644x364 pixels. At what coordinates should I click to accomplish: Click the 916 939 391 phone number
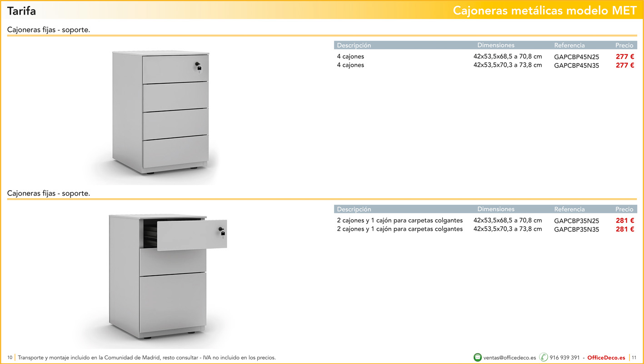click(564, 358)
